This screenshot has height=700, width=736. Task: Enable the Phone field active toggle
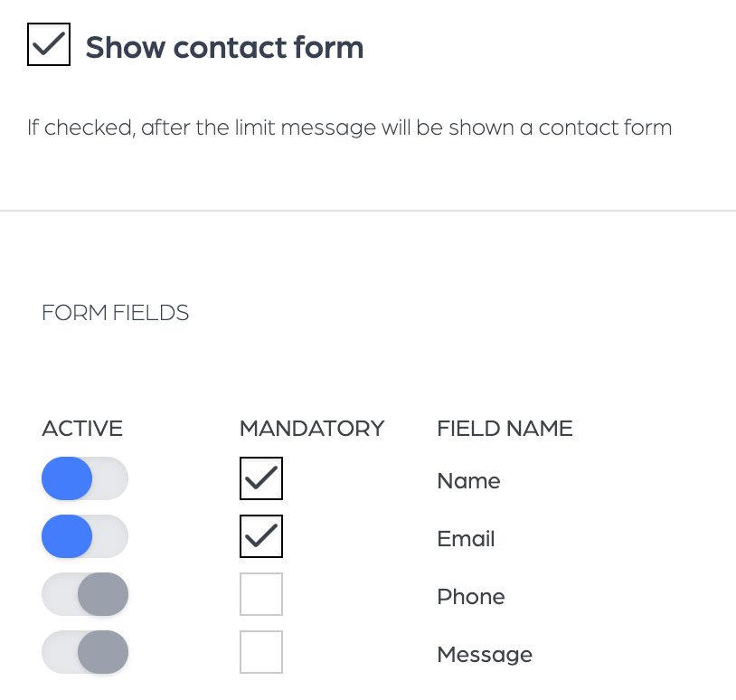pyautogui.click(x=85, y=594)
